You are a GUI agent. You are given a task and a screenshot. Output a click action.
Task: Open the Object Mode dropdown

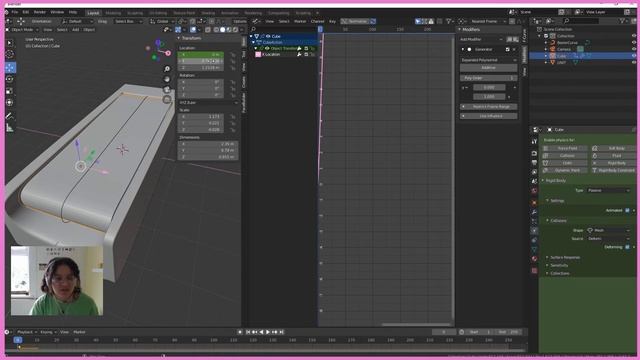point(22,30)
